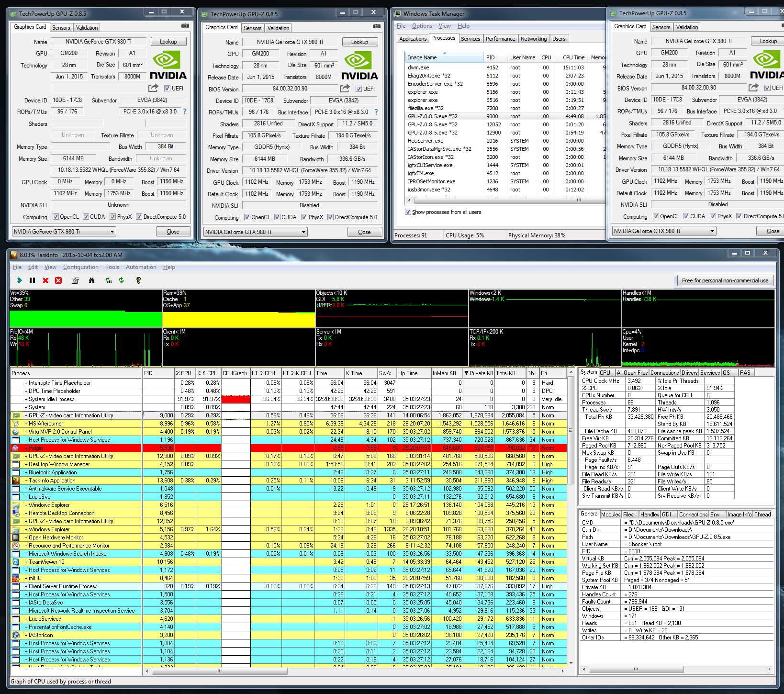Toggle DirectCompute 5.0 checkbox in left GPU-Z window
Image resolution: width=784 pixels, height=694 pixels.
coord(139,217)
